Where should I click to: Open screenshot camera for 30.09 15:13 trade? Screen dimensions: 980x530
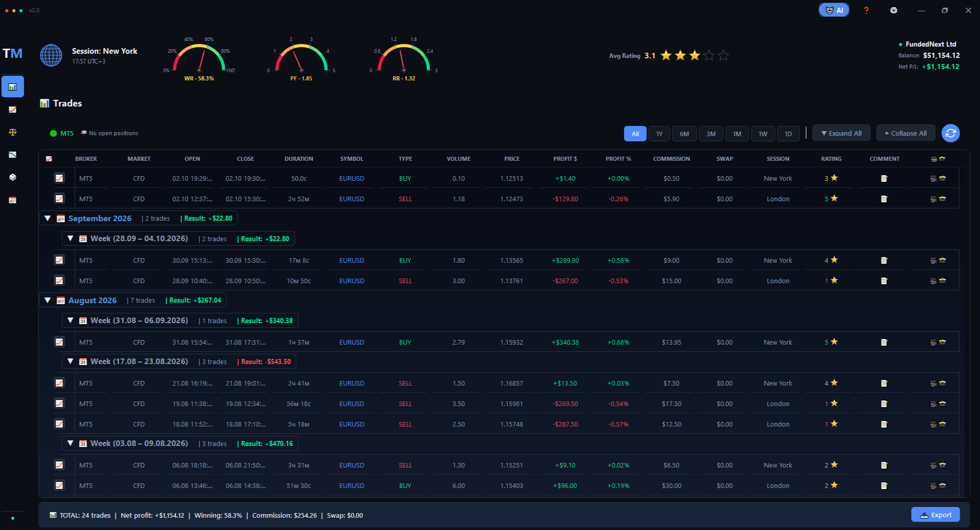coord(943,261)
